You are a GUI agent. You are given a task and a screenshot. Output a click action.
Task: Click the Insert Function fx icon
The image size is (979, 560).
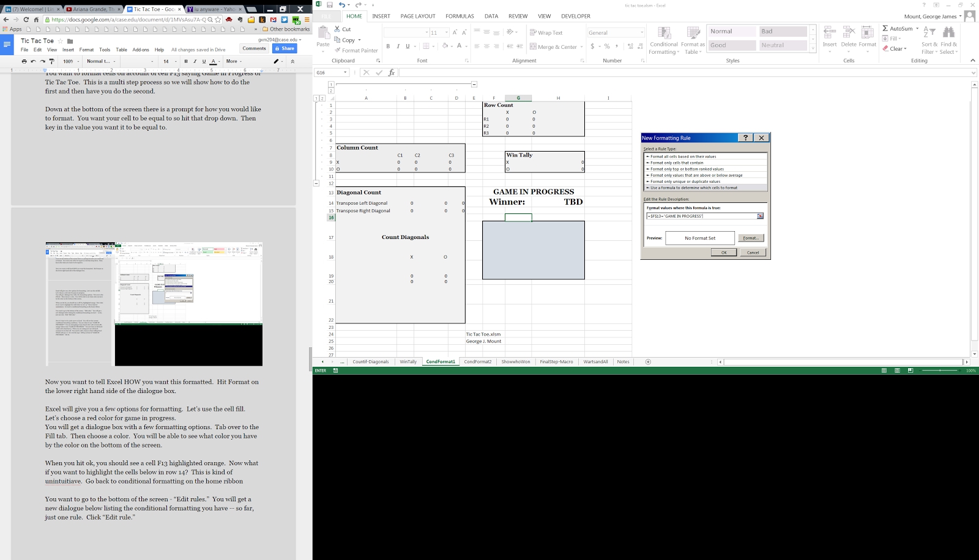point(392,73)
